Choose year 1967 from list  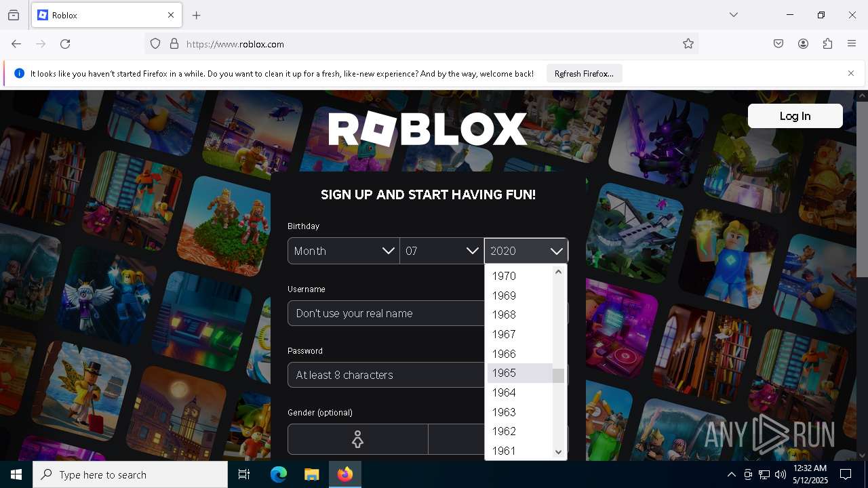tap(519, 334)
